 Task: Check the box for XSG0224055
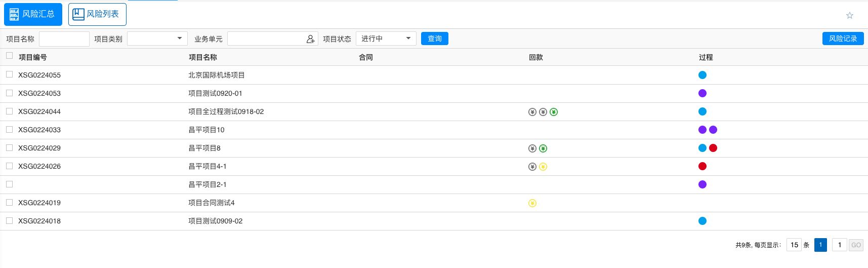pyautogui.click(x=9, y=74)
